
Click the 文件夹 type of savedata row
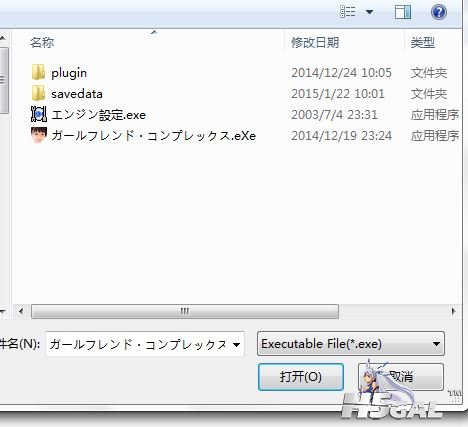[x=429, y=94]
